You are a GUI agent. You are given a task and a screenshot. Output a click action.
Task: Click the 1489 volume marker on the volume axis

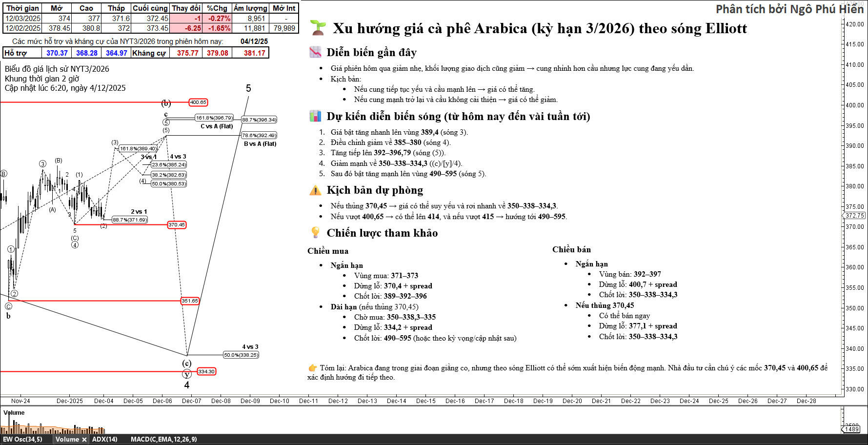click(x=852, y=429)
